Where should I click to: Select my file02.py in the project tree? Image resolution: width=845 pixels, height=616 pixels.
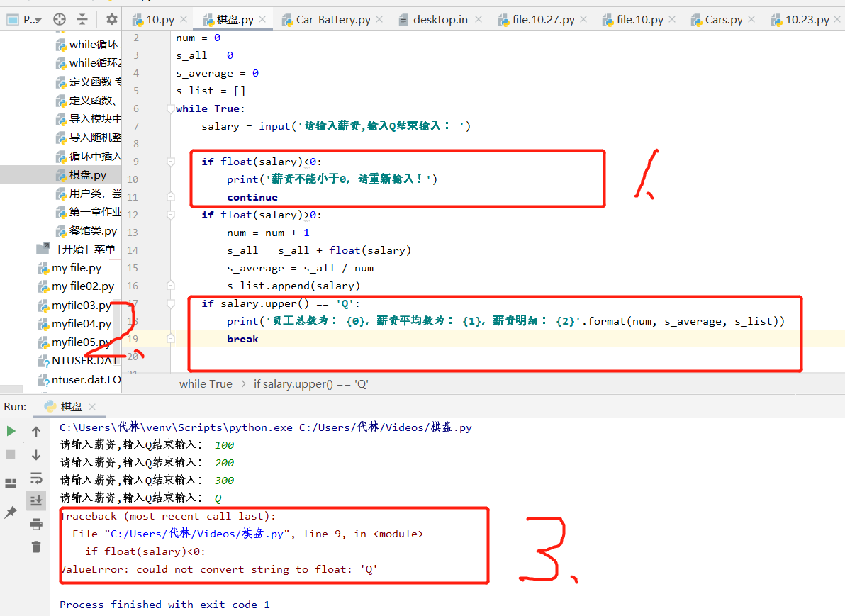point(76,286)
